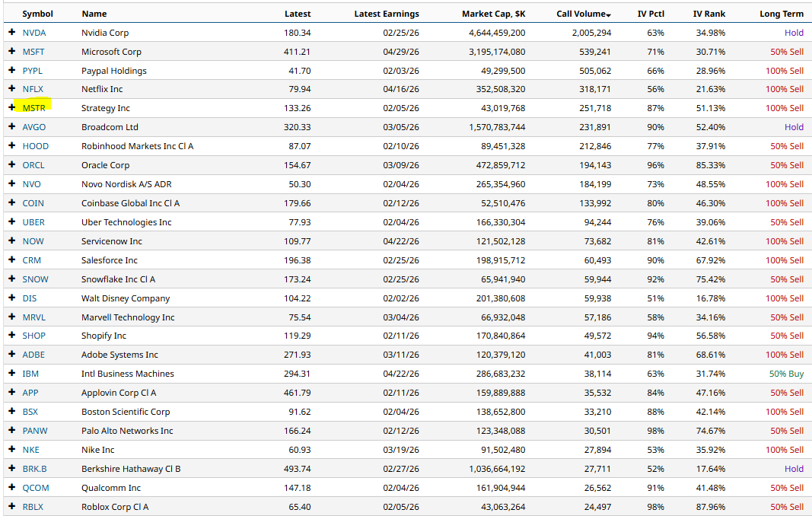This screenshot has width=812, height=516.
Task: Click the 100% Sell rating for Netflix
Action: click(x=785, y=89)
